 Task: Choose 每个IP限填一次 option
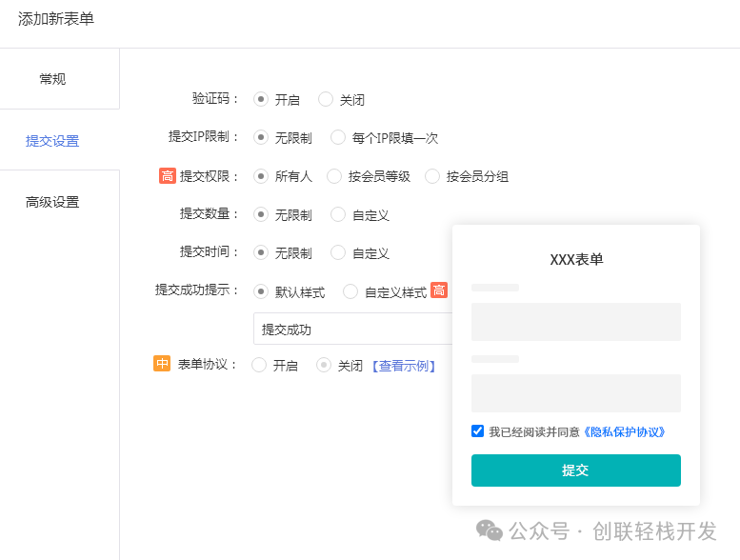(338, 138)
